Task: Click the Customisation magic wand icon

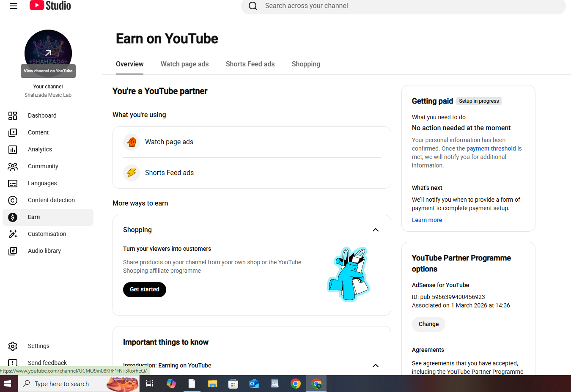Action: point(13,234)
